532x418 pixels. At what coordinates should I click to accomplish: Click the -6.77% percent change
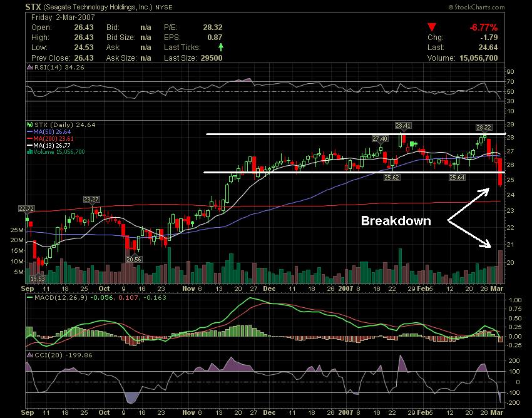(483, 28)
